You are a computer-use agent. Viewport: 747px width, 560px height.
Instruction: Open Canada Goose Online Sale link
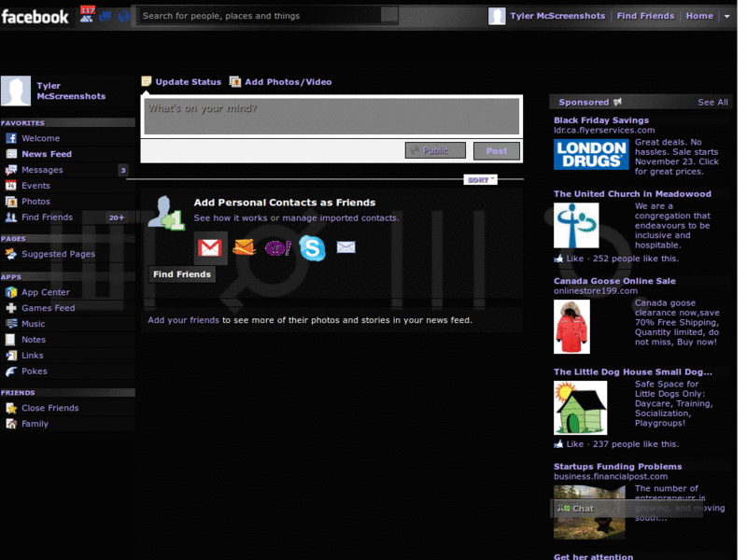614,281
